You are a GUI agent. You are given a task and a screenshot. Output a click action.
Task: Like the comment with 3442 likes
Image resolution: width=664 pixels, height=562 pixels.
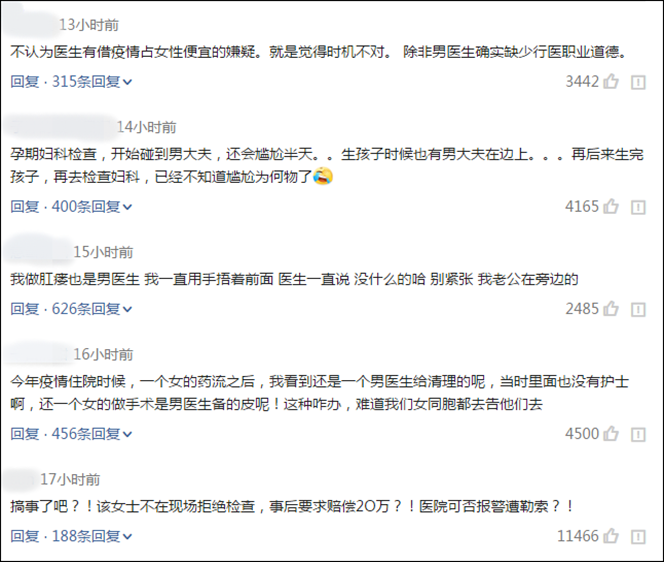[x=611, y=81]
